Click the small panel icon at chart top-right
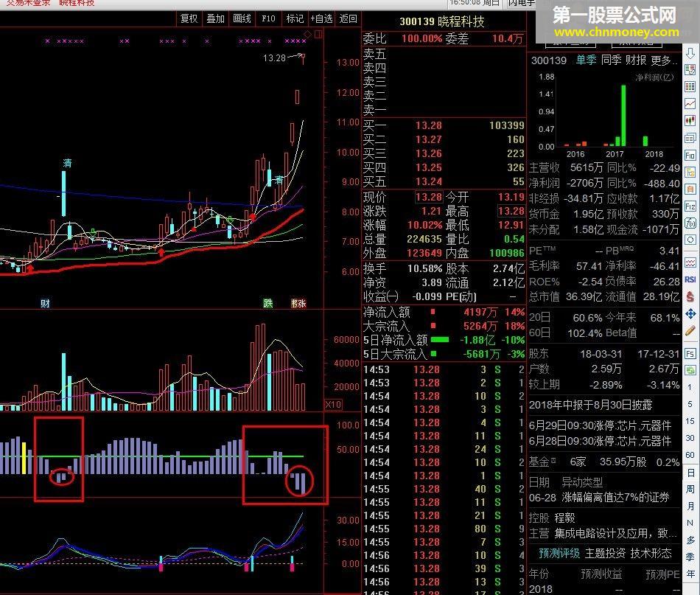The width and height of the screenshot is (700, 595). tap(318, 34)
